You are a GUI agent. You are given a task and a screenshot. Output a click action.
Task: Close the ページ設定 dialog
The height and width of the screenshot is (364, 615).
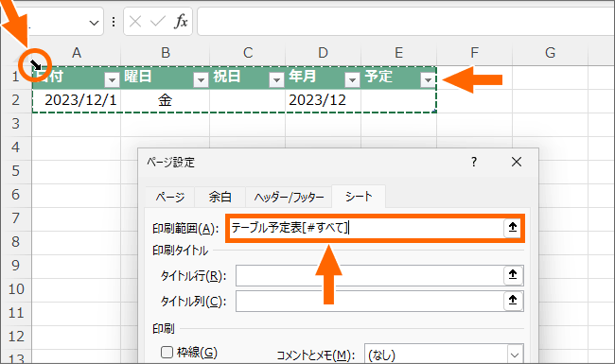coord(517,162)
